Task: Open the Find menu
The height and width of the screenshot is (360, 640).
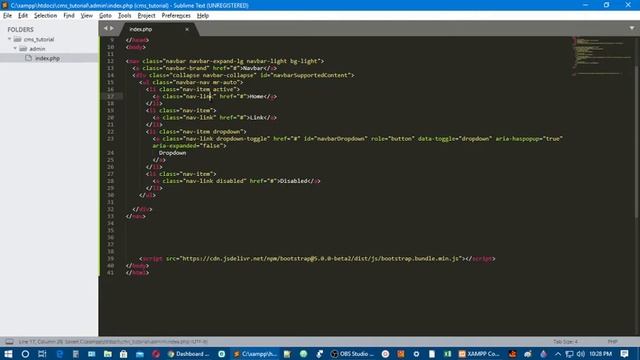Action: (x=69, y=16)
